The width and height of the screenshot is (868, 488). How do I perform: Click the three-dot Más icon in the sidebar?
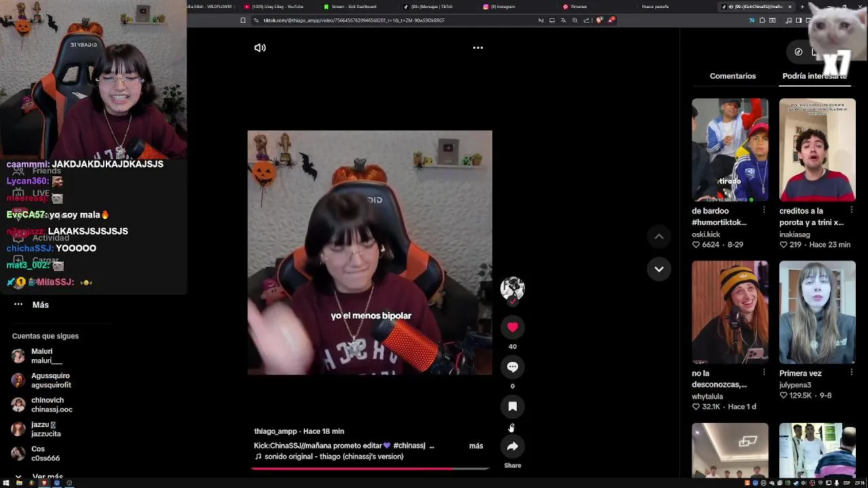pyautogui.click(x=18, y=304)
